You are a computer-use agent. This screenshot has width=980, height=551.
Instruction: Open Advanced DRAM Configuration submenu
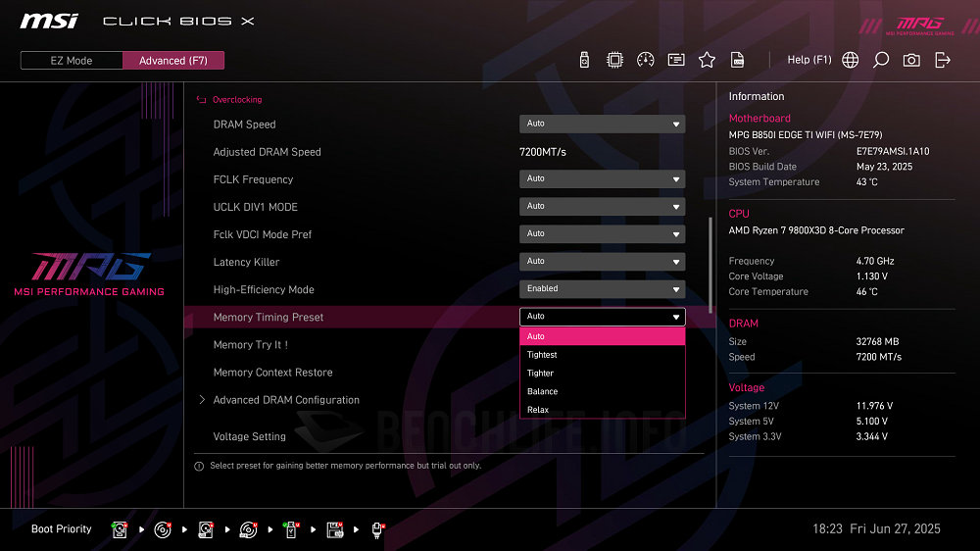point(286,400)
